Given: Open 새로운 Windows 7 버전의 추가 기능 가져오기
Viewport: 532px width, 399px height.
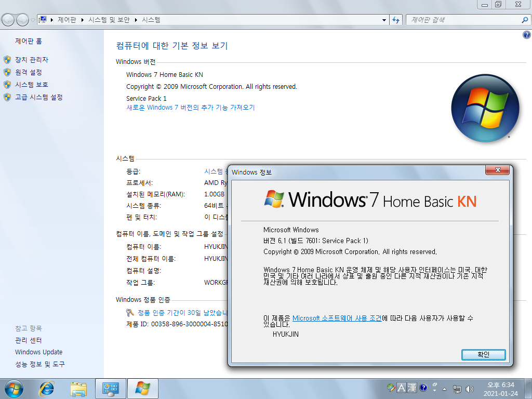Looking at the screenshot, I should point(190,108).
